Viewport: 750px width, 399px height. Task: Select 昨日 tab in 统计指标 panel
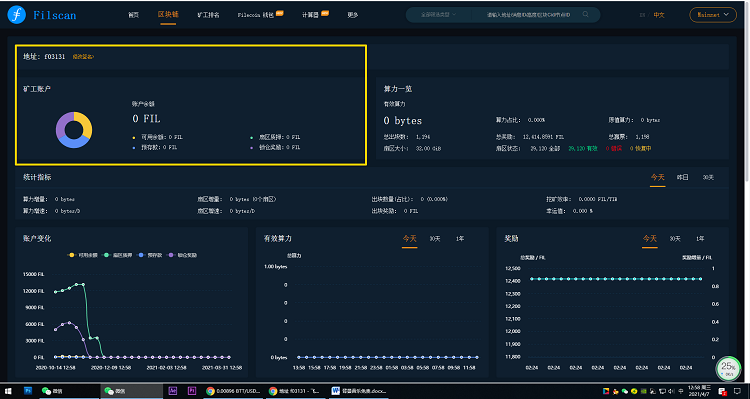point(683,177)
